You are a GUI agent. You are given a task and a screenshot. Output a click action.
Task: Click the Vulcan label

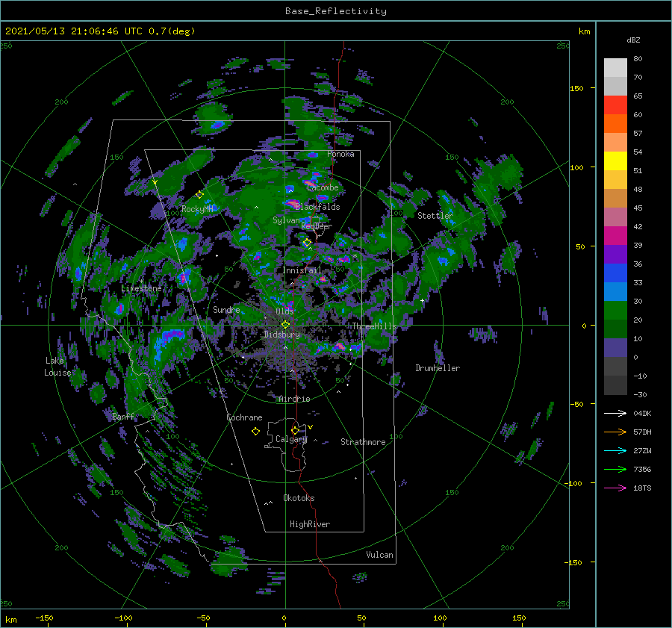(380, 555)
